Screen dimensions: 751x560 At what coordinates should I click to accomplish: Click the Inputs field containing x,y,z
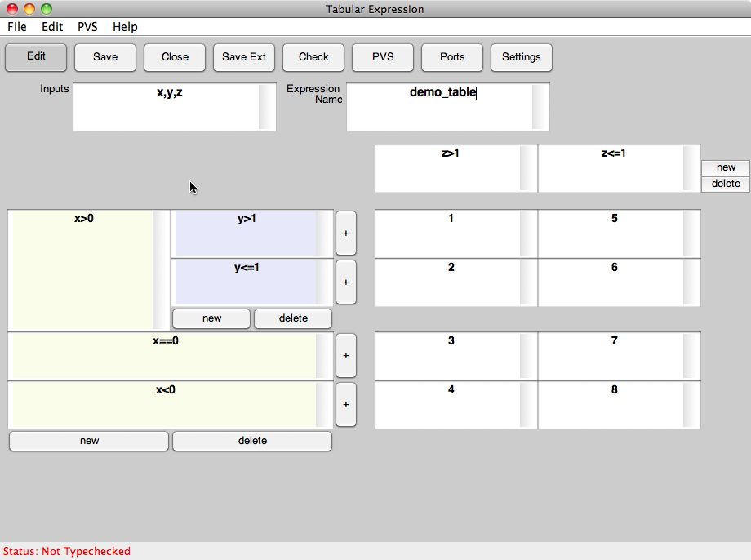(166, 106)
